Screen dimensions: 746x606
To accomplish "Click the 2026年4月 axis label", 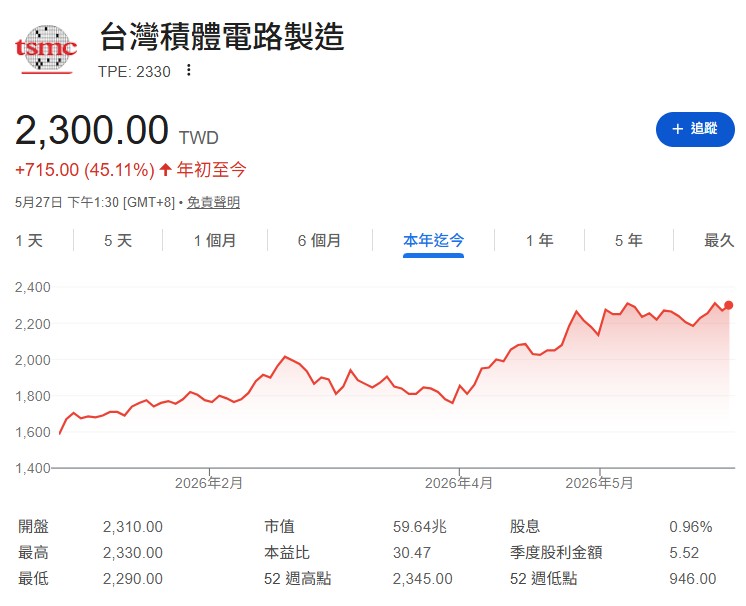I will (459, 483).
